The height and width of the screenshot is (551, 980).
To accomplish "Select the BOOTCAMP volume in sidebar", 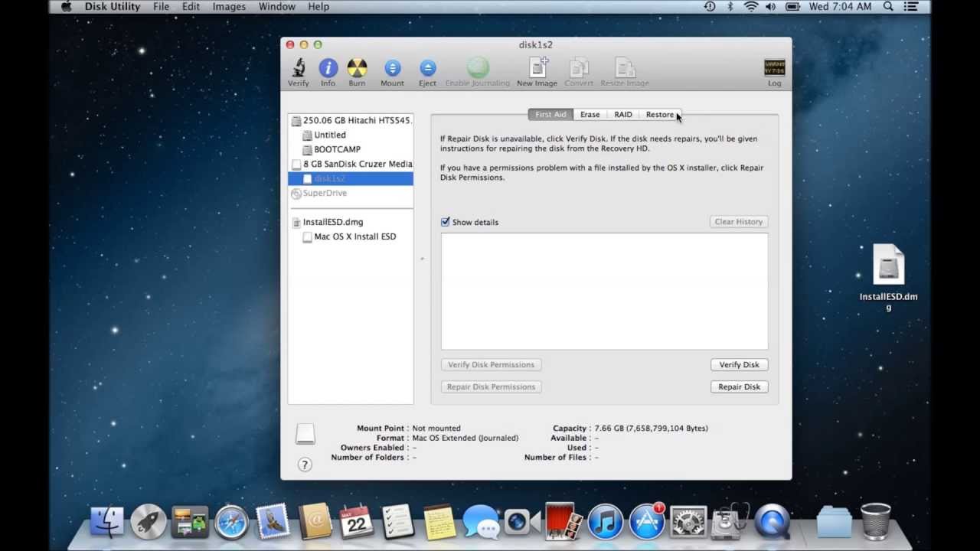I will coord(351,149).
